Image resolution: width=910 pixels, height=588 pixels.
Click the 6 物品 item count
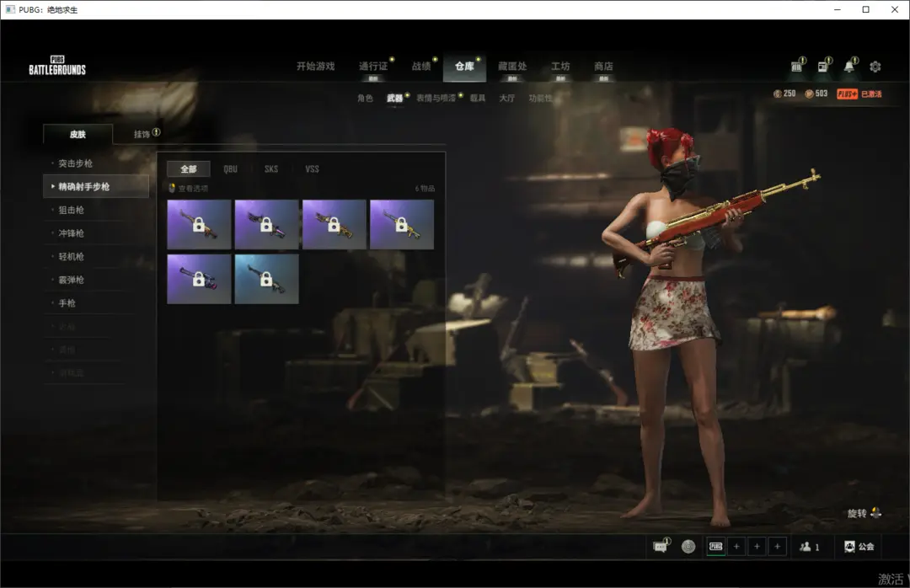pyautogui.click(x=425, y=189)
